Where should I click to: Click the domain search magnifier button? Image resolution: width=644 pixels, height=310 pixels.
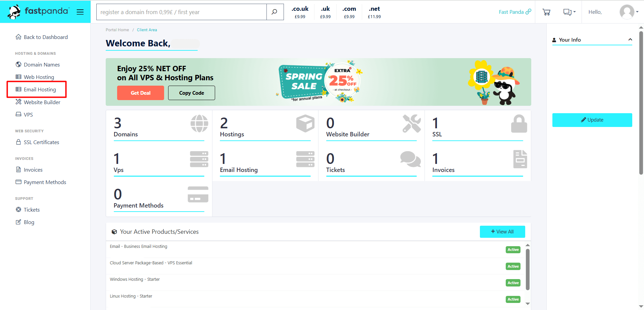275,12
